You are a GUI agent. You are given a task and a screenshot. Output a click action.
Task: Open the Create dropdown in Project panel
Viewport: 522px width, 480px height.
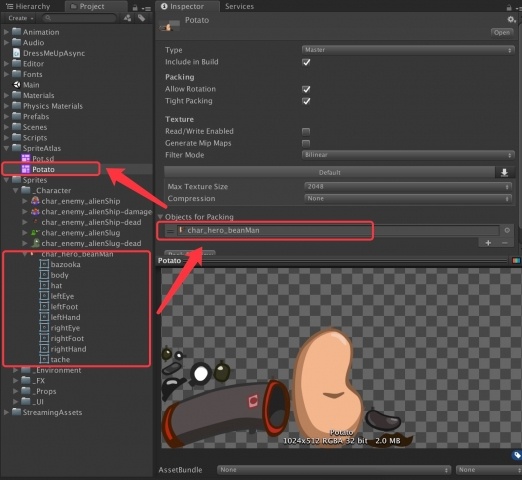click(x=21, y=18)
